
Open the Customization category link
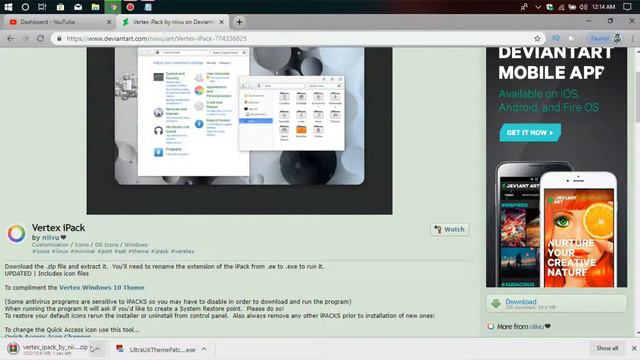point(50,245)
